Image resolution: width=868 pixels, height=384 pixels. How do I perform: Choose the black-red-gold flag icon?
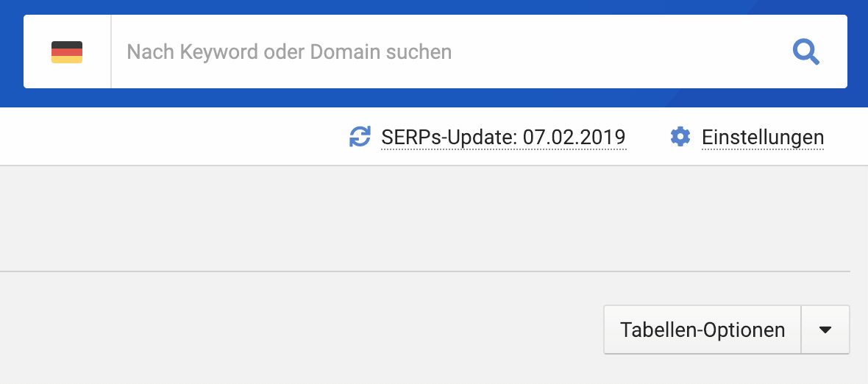point(67,52)
